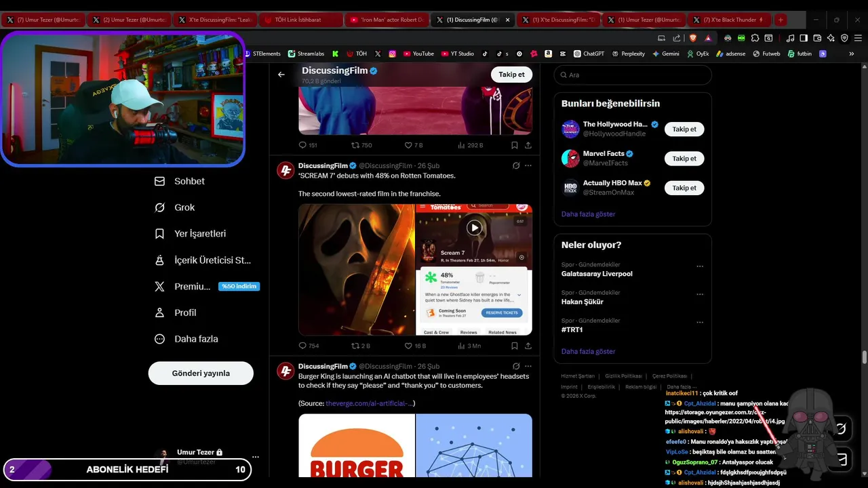Viewport: 868px width, 488px height.
Task: Open options for Galatasaray Liverpool trend
Action: tap(700, 266)
